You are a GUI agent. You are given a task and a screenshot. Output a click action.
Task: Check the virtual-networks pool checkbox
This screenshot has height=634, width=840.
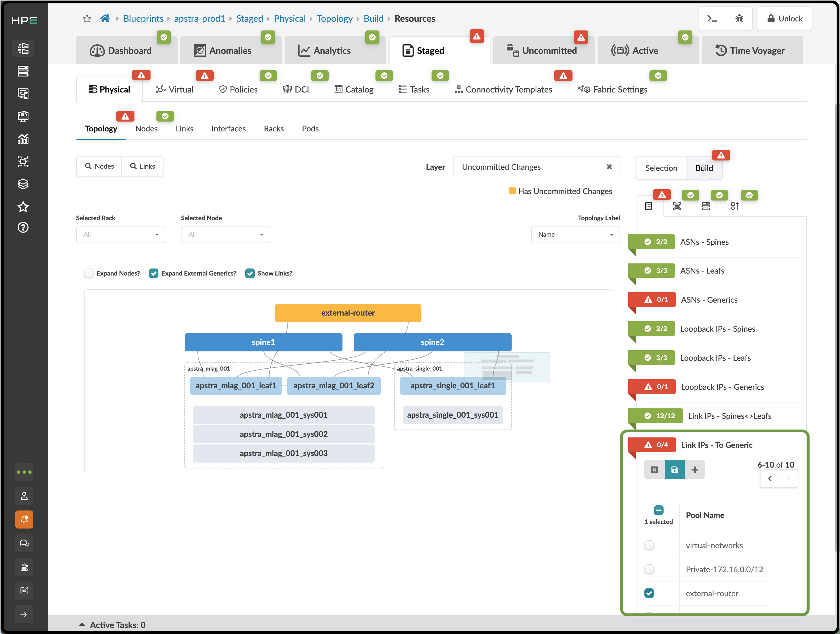649,545
